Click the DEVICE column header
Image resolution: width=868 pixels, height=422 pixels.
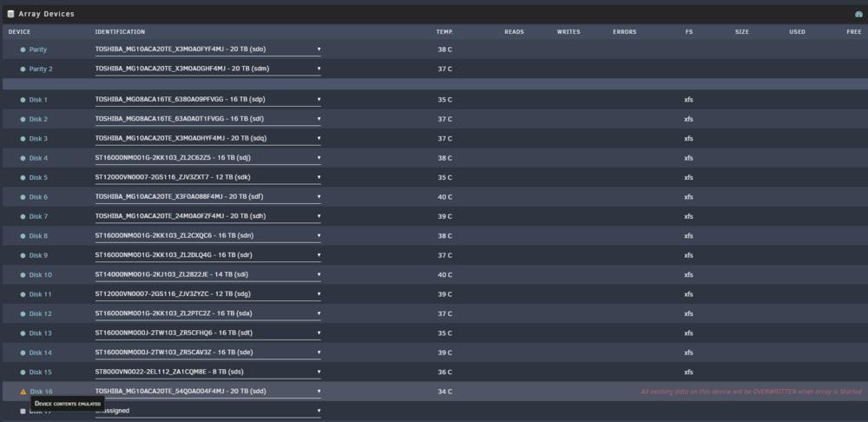(x=19, y=32)
